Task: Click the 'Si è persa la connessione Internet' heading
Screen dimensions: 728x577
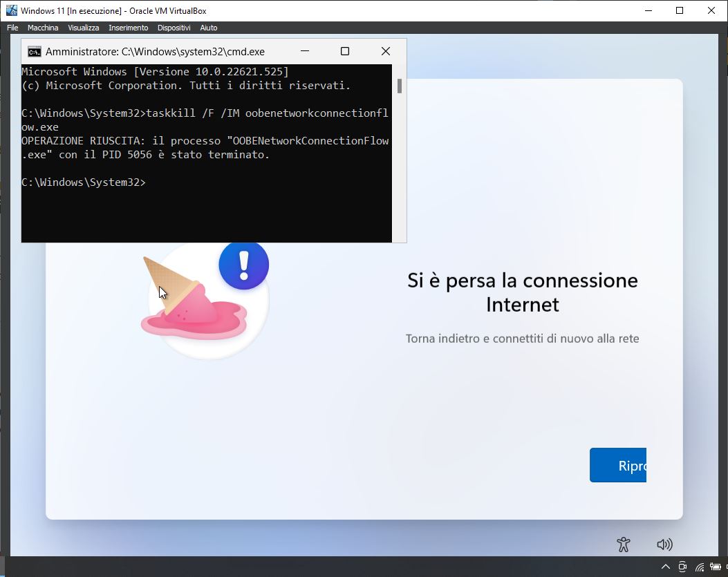Action: (x=523, y=292)
